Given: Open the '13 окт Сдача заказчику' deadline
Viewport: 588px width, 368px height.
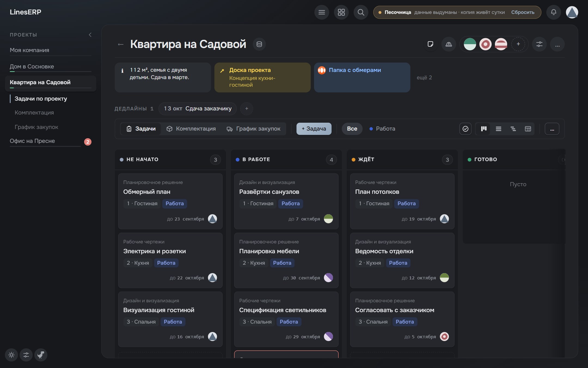Looking at the screenshot, I should tap(198, 109).
